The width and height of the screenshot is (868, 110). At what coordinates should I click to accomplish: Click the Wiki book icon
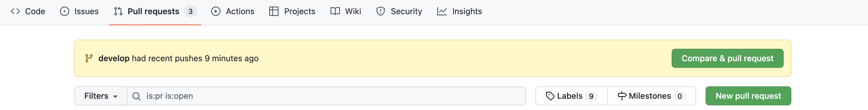click(335, 12)
